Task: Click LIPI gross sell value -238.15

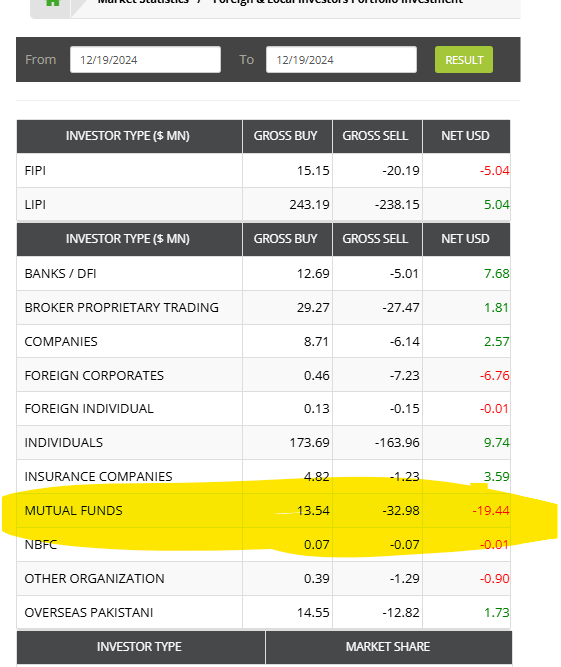Action: pos(397,205)
